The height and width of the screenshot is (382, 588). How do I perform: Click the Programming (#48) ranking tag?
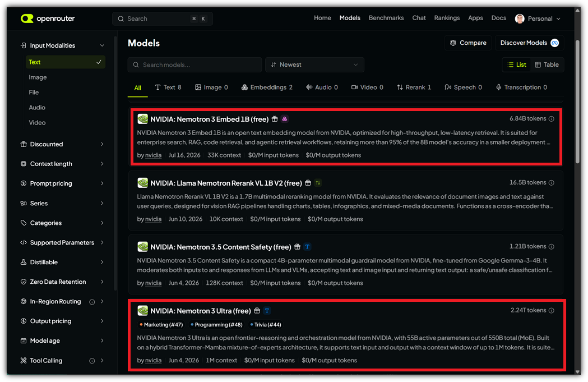[216, 325]
